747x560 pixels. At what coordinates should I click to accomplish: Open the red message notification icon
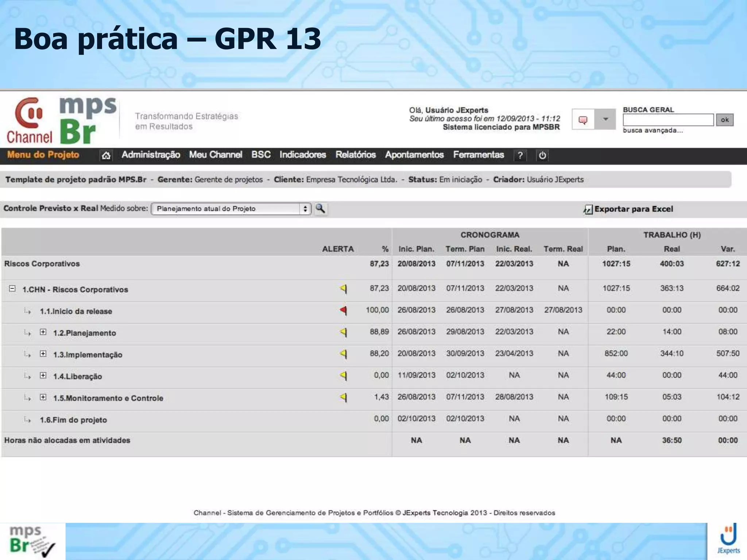[x=583, y=120]
